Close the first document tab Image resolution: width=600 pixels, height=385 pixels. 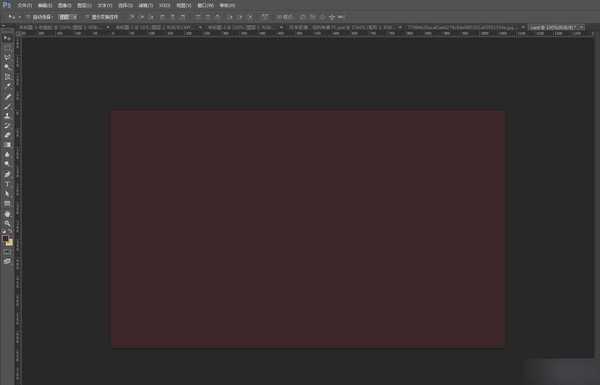(x=108, y=28)
